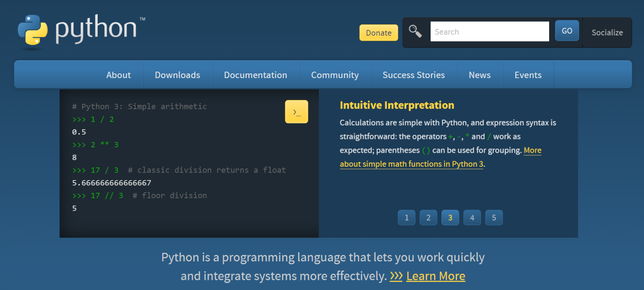
Task: Open the Community menu
Action: point(335,74)
